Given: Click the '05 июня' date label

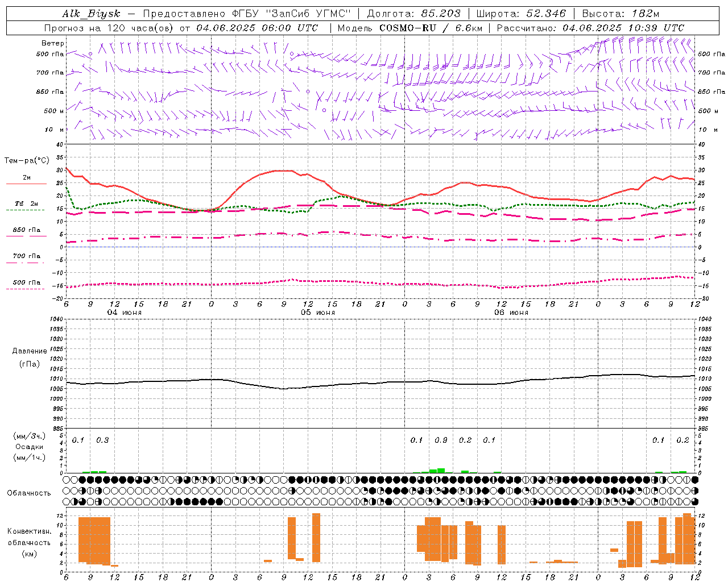Looking at the screenshot, I should click(x=318, y=313).
